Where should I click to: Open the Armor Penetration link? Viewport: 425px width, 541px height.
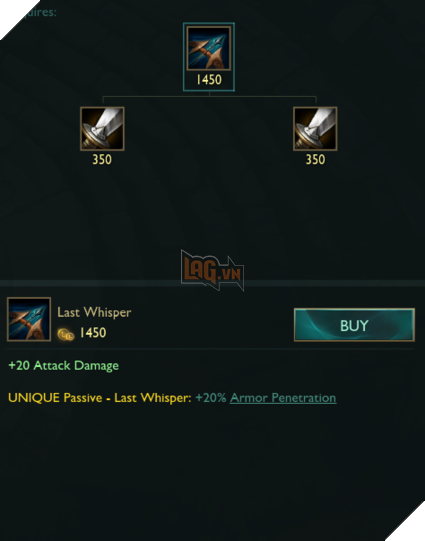coord(283,398)
